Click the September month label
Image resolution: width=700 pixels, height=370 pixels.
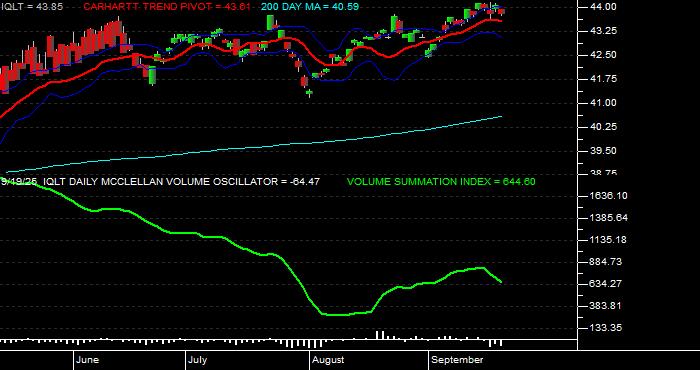(x=458, y=360)
